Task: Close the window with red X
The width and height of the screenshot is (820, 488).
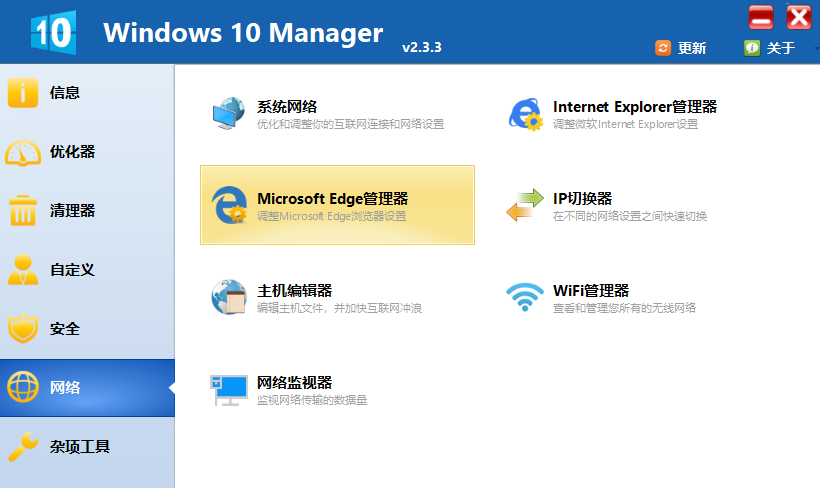Action: [x=799, y=17]
